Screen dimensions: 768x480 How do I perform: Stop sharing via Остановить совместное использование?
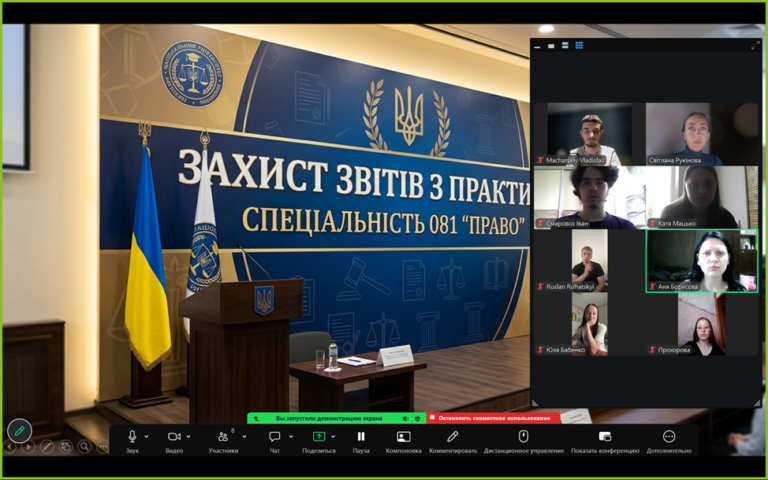coord(494,418)
